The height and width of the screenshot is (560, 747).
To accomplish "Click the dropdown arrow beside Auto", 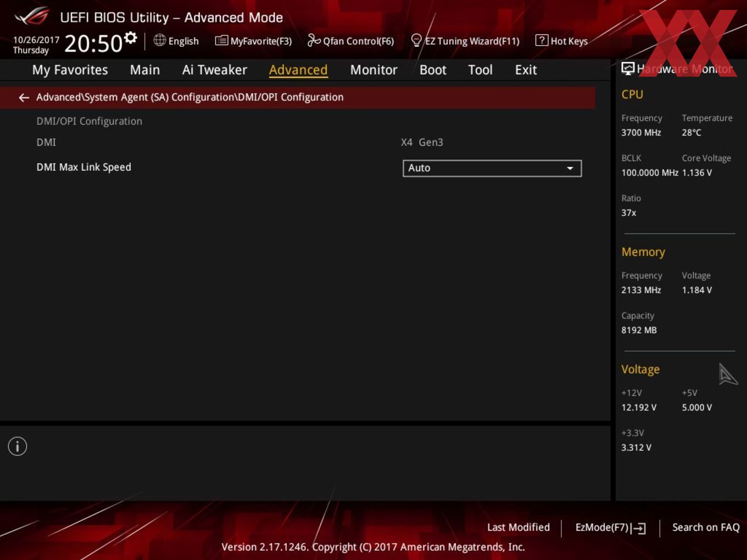I will [570, 168].
